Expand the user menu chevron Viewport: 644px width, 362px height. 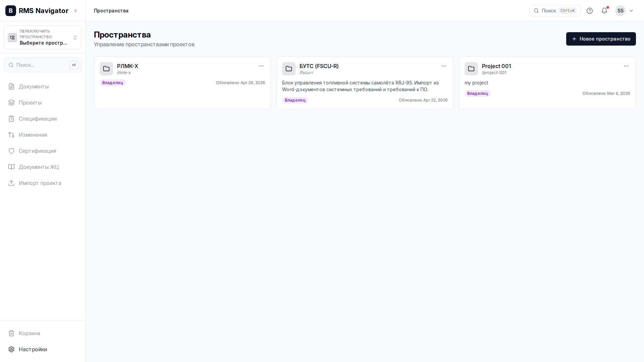[x=631, y=11]
